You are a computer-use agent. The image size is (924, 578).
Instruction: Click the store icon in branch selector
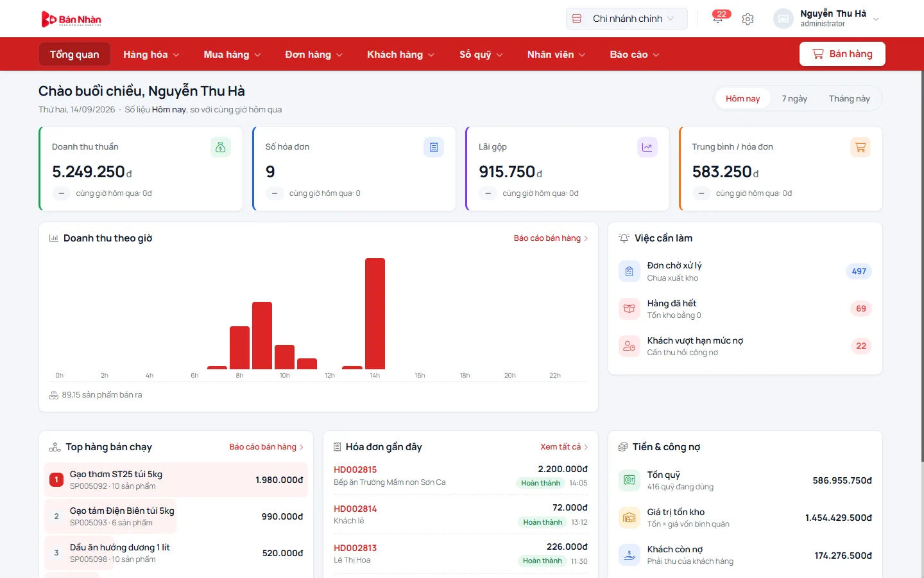577,19
